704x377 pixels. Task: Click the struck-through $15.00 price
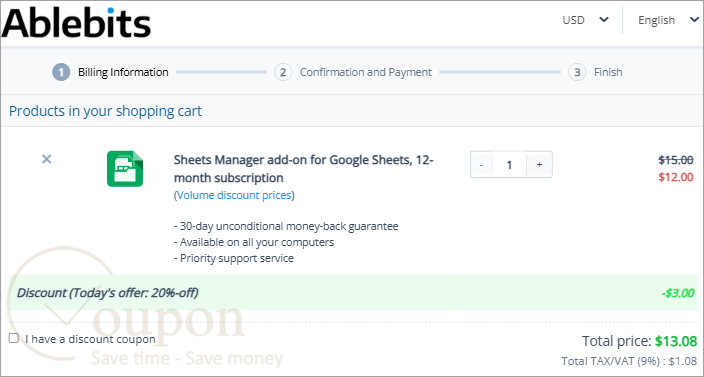tap(676, 160)
